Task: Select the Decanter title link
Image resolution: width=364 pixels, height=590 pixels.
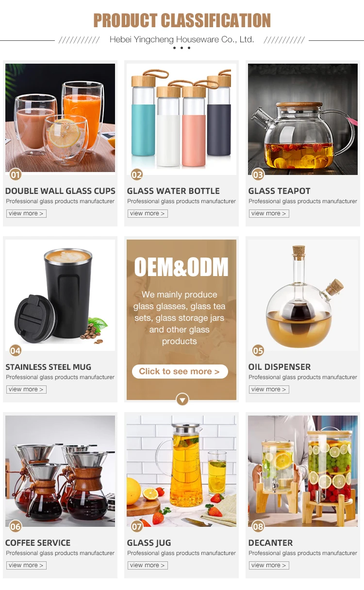Action: click(x=270, y=543)
